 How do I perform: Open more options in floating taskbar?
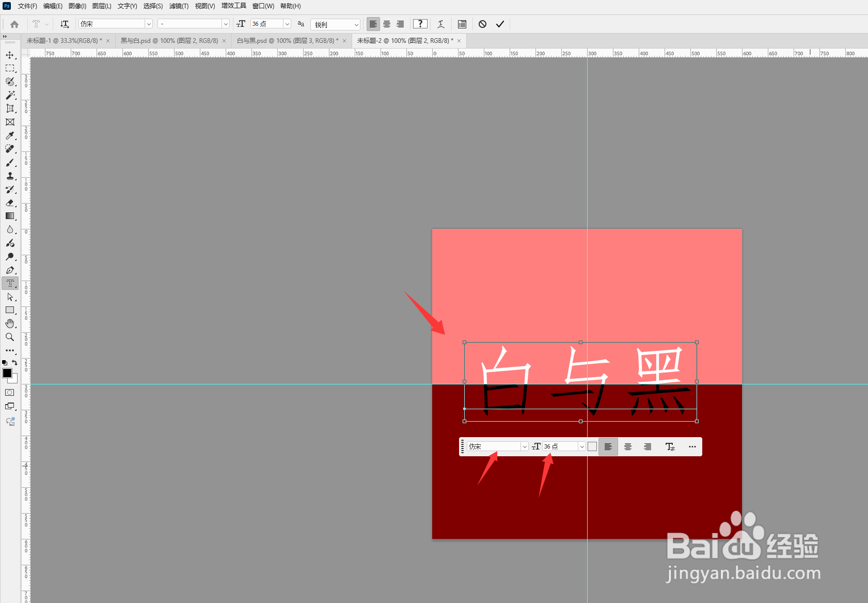click(x=692, y=446)
